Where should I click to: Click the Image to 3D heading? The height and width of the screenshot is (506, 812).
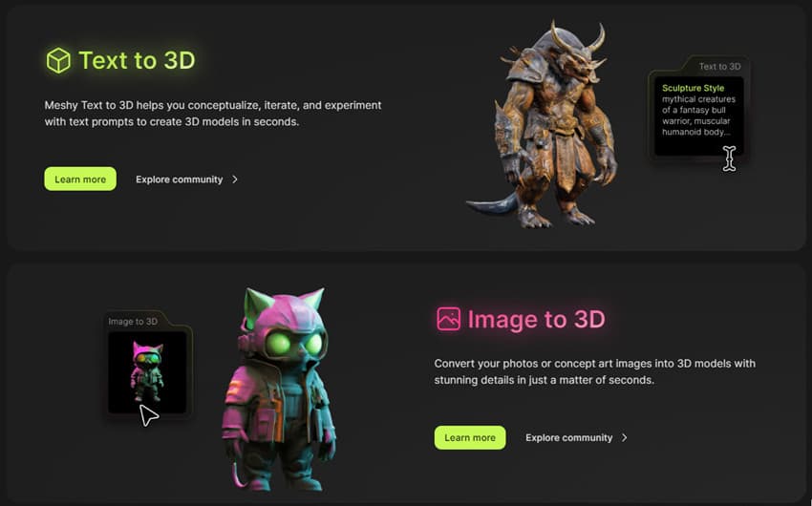(x=536, y=319)
